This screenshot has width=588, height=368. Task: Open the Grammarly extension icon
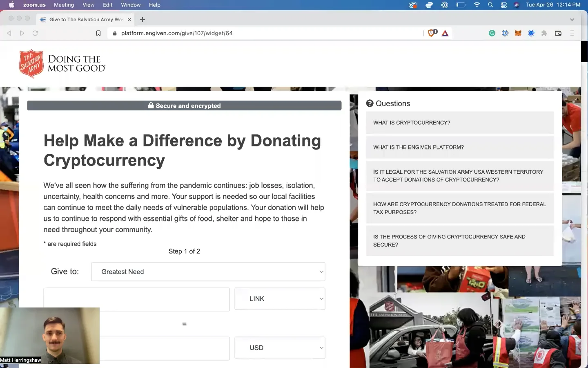coord(492,33)
